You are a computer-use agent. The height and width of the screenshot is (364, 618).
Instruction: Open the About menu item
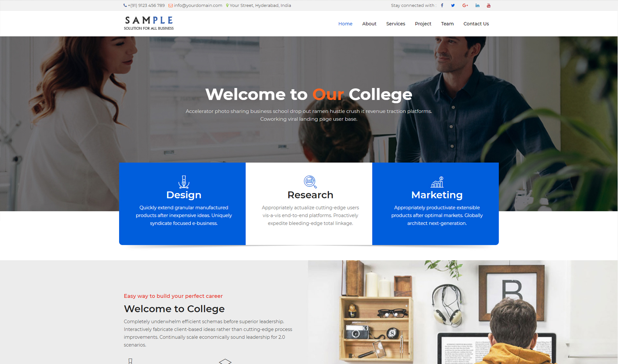point(369,24)
